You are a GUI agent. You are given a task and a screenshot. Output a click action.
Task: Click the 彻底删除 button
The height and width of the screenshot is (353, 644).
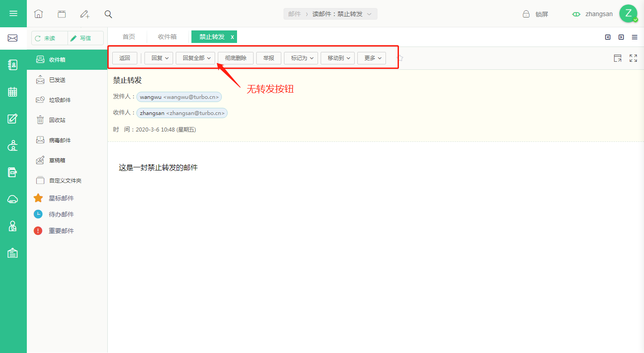pos(236,58)
